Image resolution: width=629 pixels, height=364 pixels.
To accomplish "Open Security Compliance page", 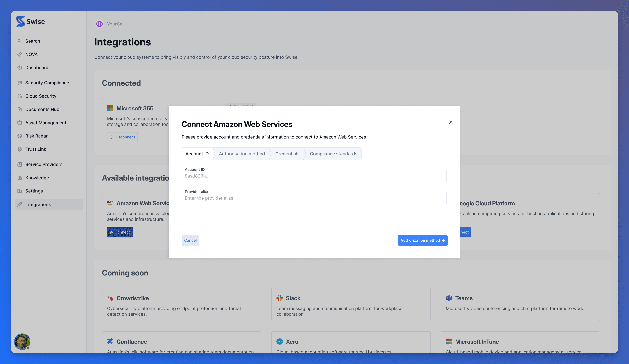I will tap(49, 83).
